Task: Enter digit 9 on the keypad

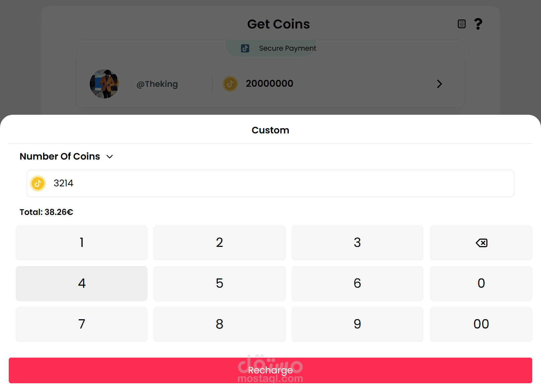Action: pos(357,324)
